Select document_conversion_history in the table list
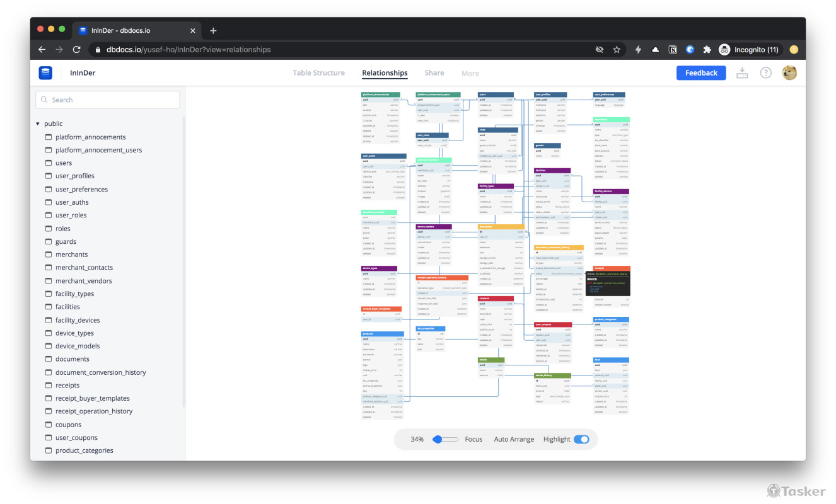The height and width of the screenshot is (504, 836). click(100, 372)
